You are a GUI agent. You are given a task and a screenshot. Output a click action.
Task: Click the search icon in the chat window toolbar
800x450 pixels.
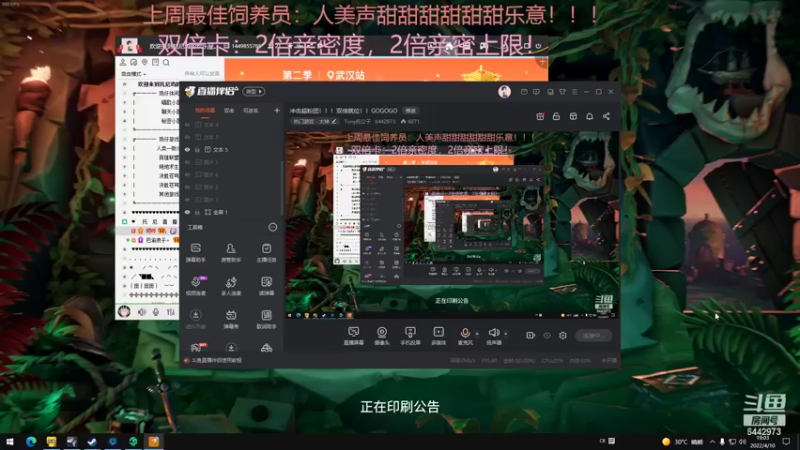(166, 62)
